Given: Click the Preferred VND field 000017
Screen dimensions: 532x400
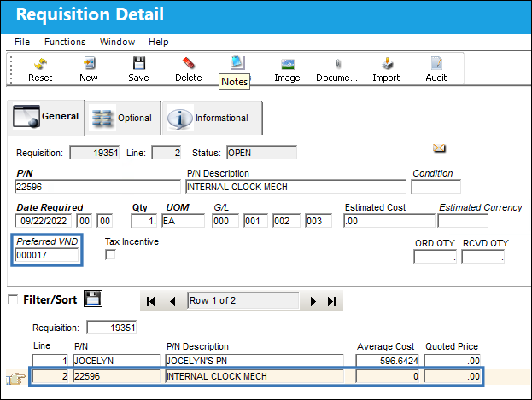Looking at the screenshot, I should coord(47,255).
